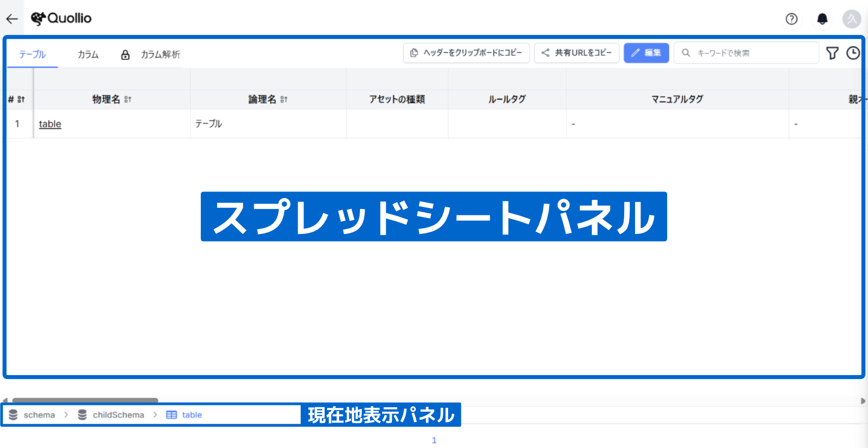The width and height of the screenshot is (868, 448).
Task: Copy header to clipboard button
Action: tap(466, 53)
